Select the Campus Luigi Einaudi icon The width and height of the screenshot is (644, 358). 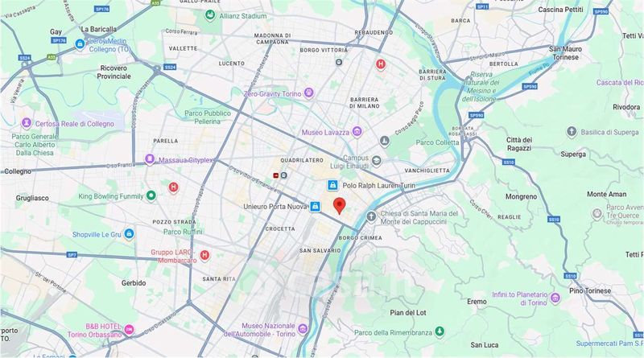376,161
